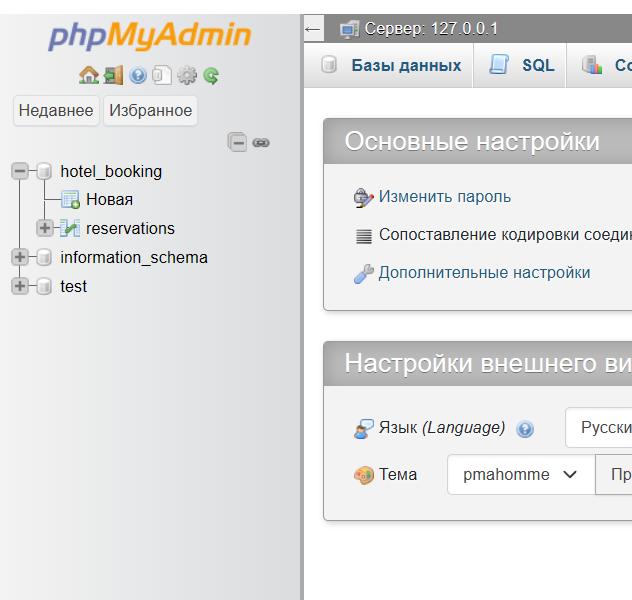Toggle link with main panel chain icon
This screenshot has width=632, height=600.
261,143
